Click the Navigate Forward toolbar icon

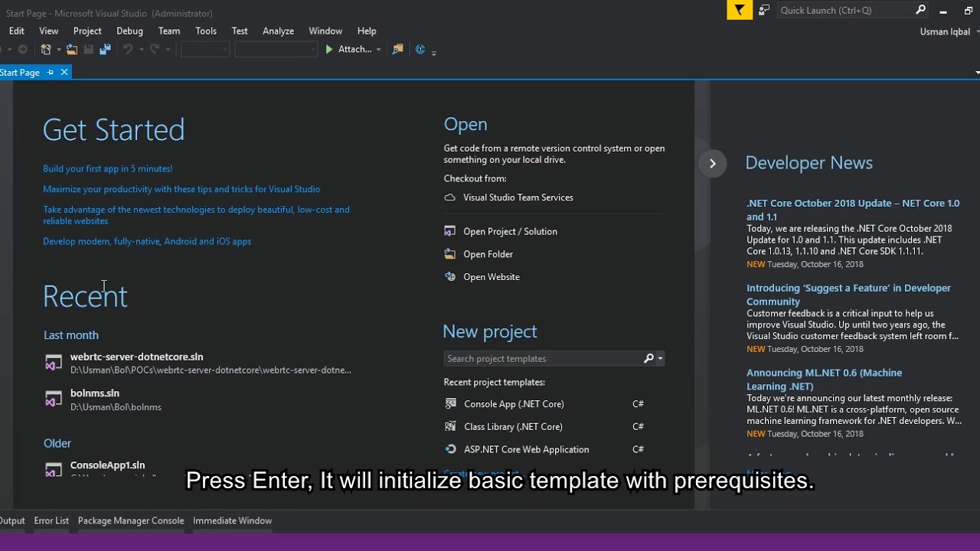click(x=22, y=49)
